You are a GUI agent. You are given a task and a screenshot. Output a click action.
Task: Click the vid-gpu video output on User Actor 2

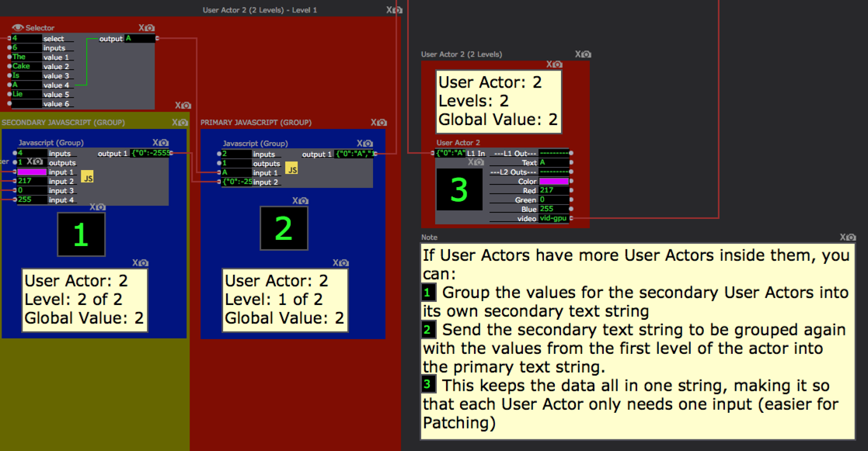coord(553,219)
